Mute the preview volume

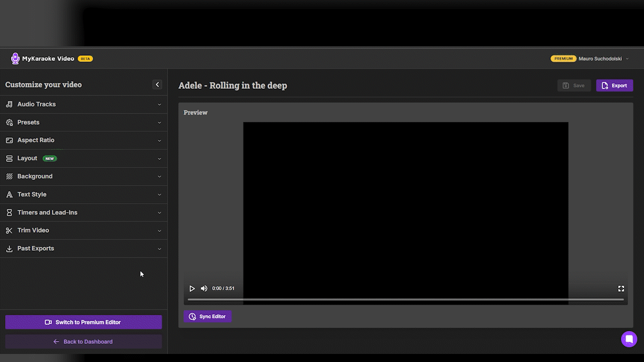[204, 289]
